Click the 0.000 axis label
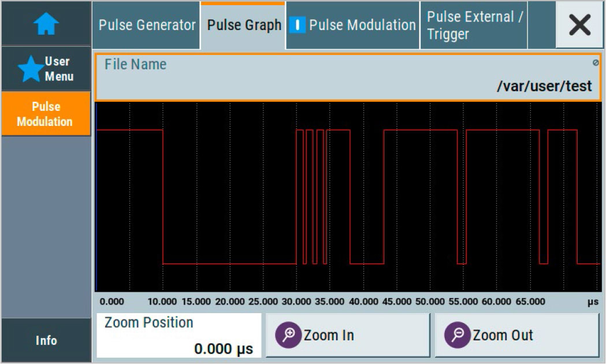The height and width of the screenshot is (364, 606). [x=111, y=302]
